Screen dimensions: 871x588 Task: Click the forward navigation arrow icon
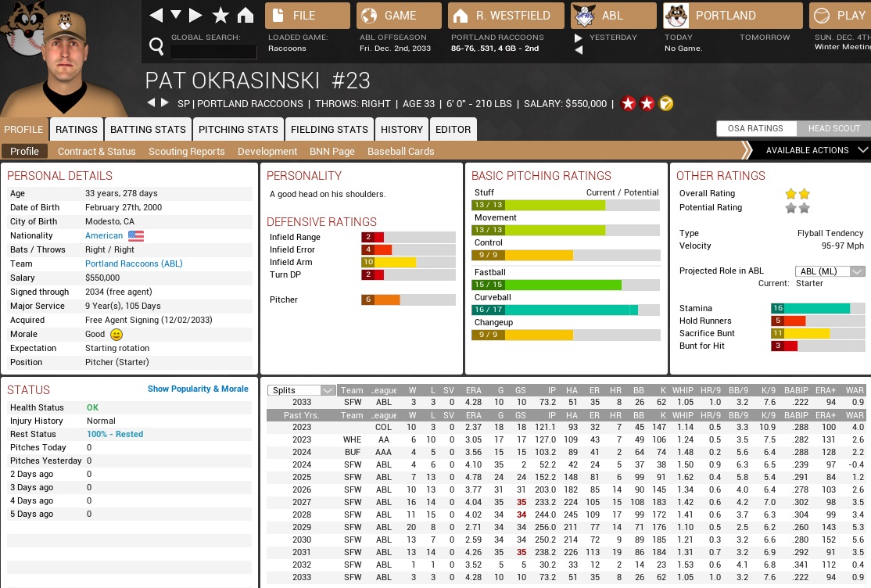click(195, 16)
